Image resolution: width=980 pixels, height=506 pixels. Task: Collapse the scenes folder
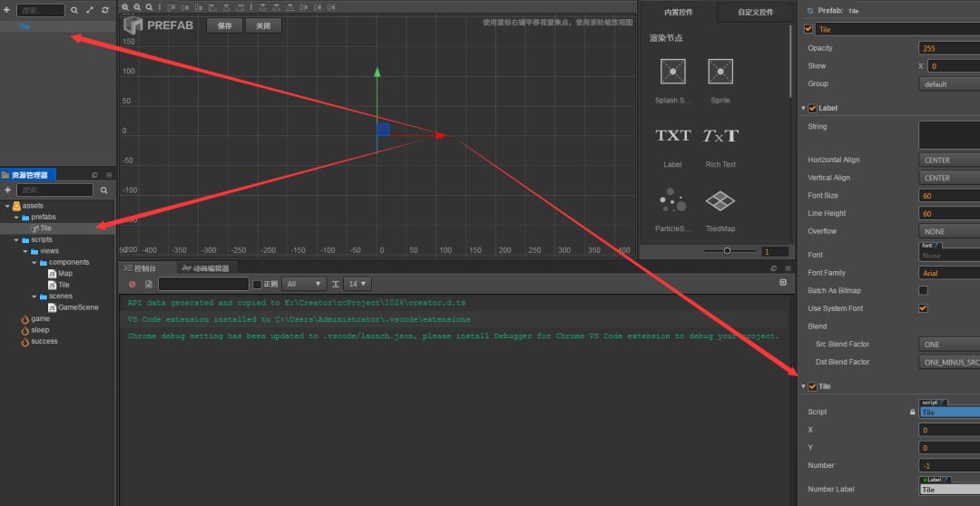pyautogui.click(x=35, y=297)
